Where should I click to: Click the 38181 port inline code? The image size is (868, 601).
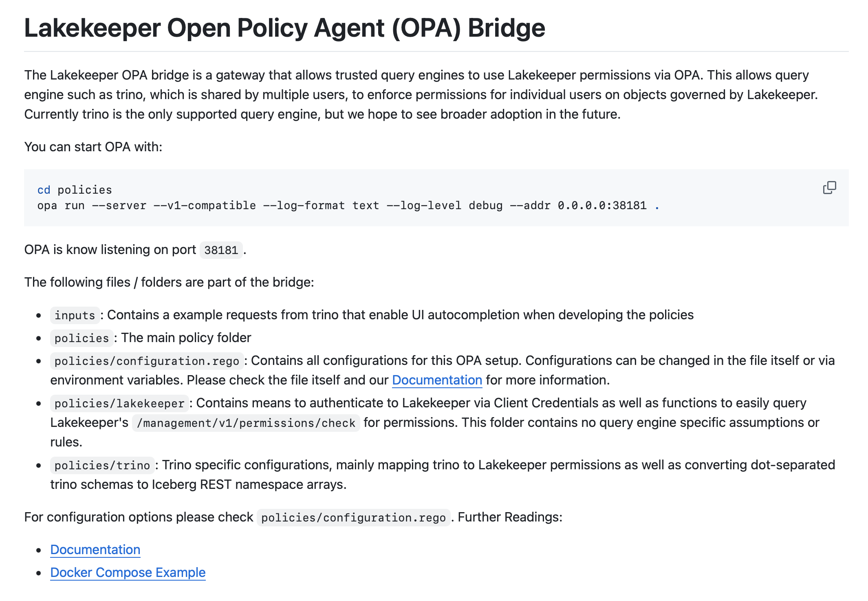tap(221, 250)
